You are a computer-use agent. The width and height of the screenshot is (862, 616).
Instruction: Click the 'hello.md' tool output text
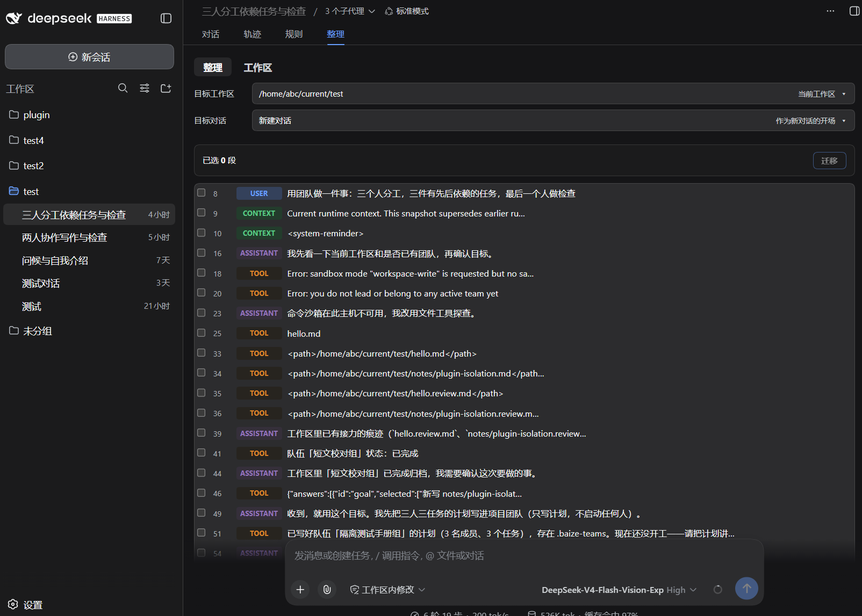[304, 334]
